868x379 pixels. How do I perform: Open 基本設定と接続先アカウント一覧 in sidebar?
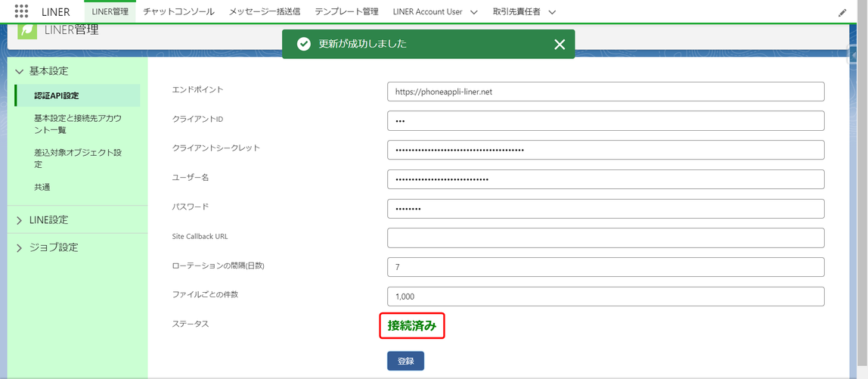pyautogui.click(x=77, y=124)
